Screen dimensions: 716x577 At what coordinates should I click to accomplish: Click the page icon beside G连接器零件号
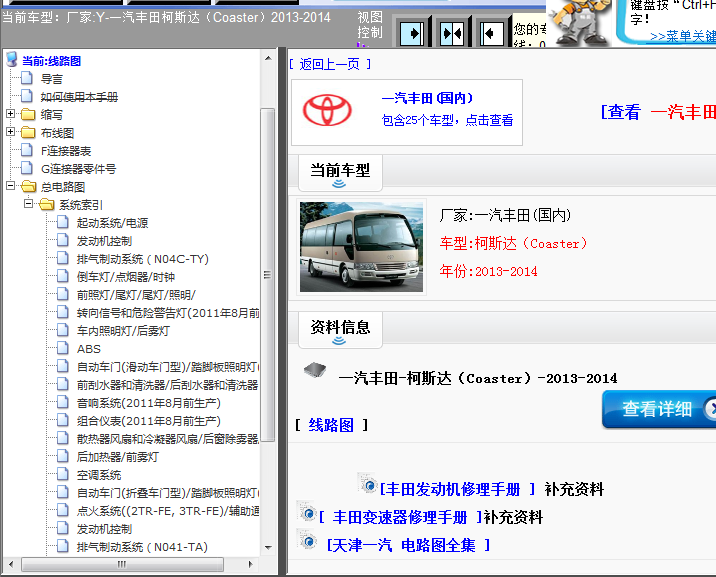(x=27, y=168)
